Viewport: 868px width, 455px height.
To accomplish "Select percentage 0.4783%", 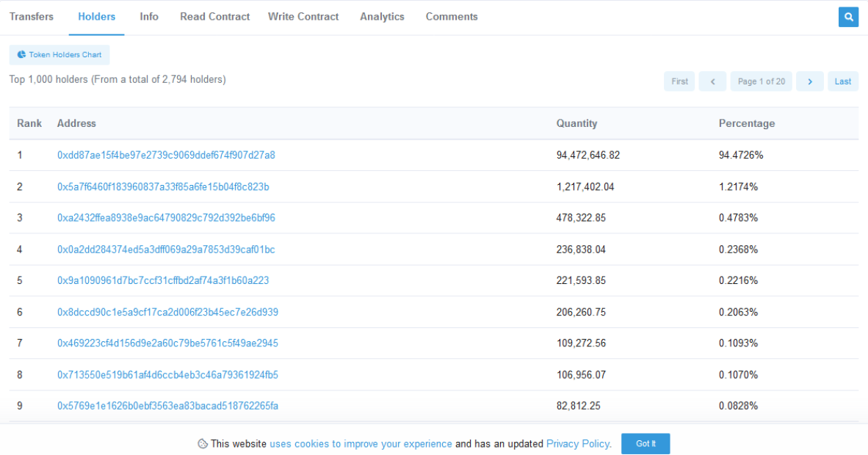I will click(738, 217).
